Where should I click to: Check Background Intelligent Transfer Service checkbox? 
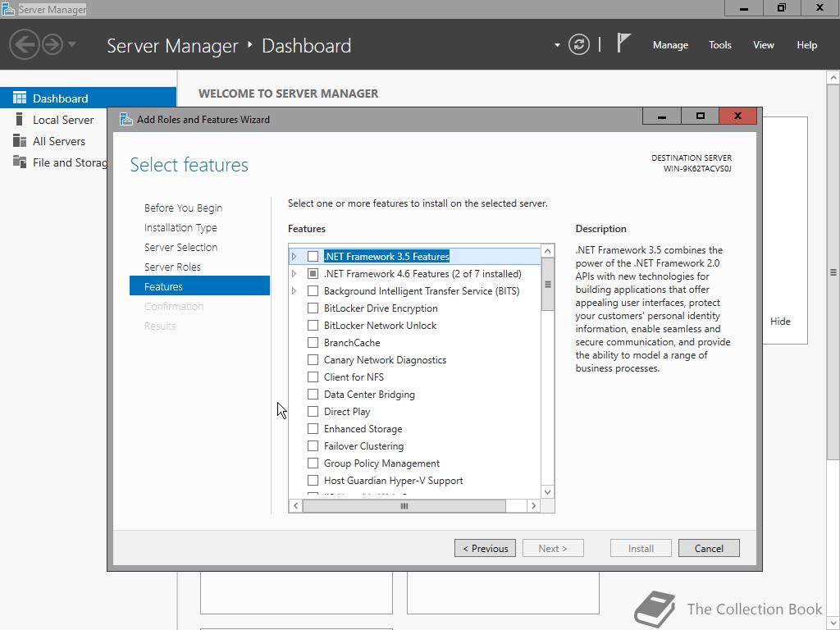[x=313, y=291]
